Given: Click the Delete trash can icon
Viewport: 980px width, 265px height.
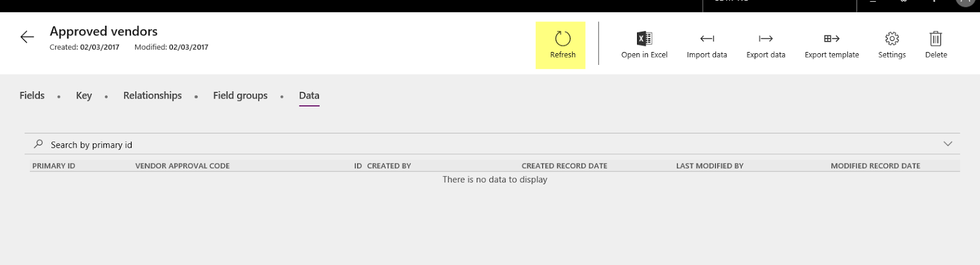Looking at the screenshot, I should [x=935, y=39].
